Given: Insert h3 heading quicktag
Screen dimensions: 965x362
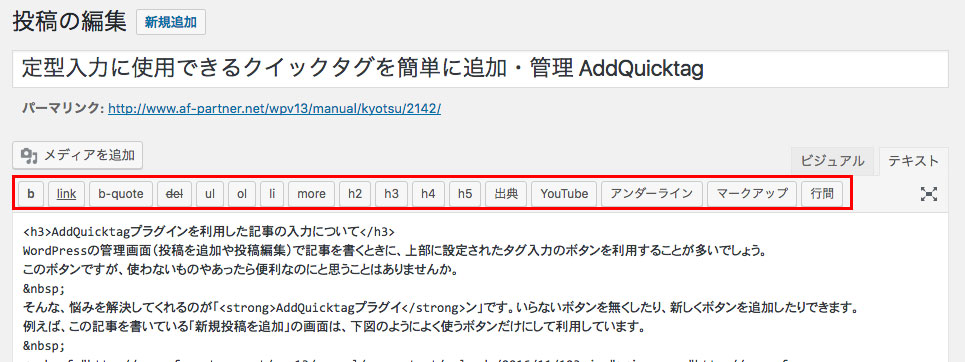Looking at the screenshot, I should (x=391, y=194).
